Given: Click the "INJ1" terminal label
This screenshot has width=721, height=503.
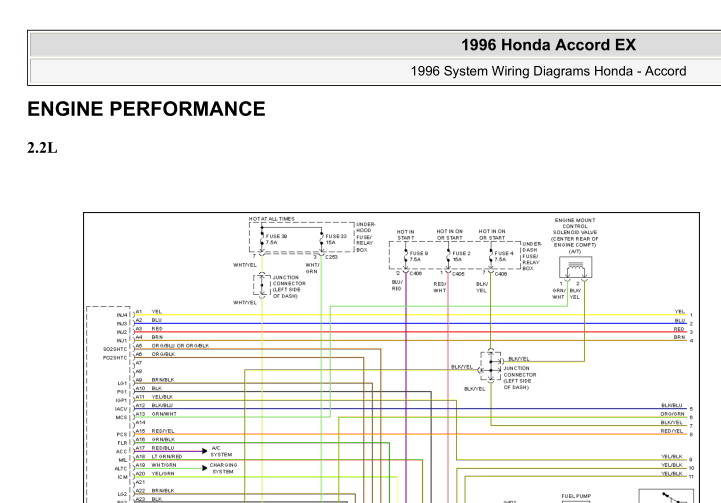Looking at the screenshot, I should pos(122,341).
